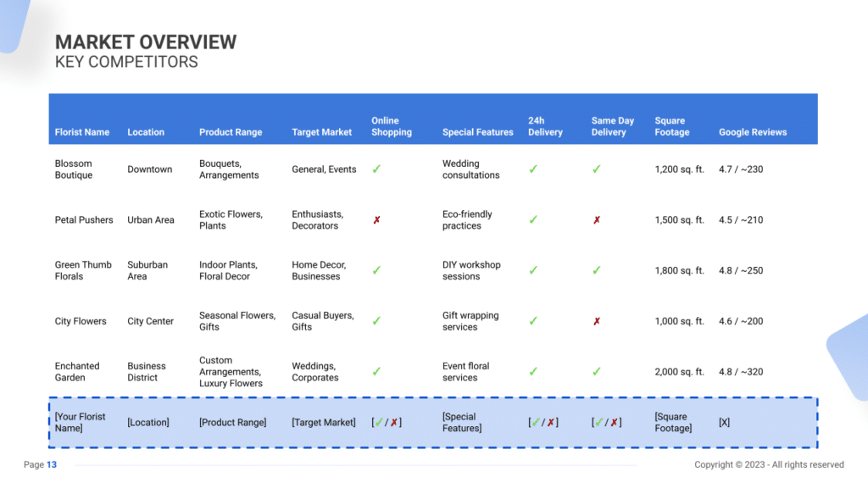Click the 24h Delivery column header

pyautogui.click(x=545, y=126)
